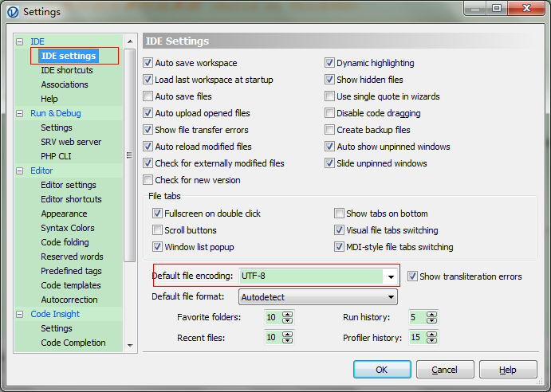Select IDE settings in the tree

pos(69,56)
